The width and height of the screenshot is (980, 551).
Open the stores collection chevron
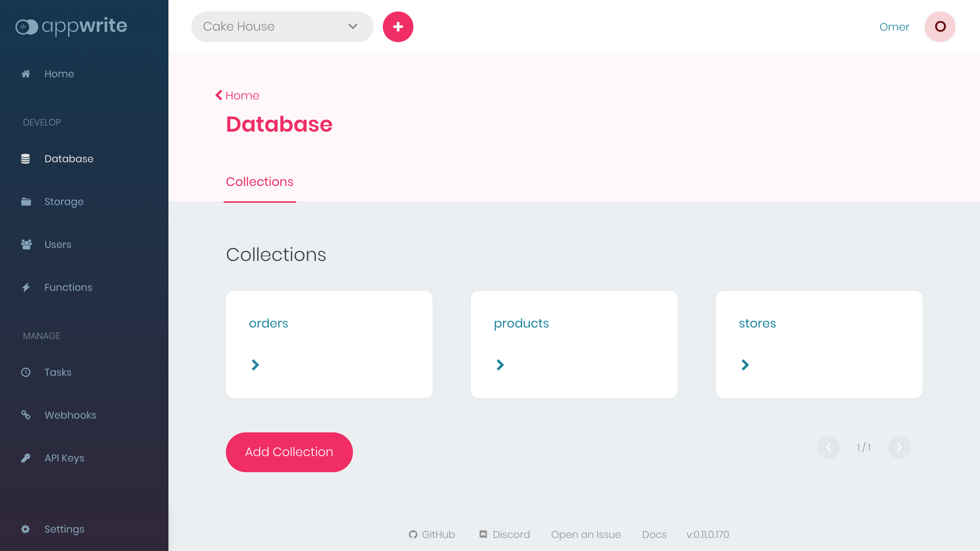tap(745, 365)
